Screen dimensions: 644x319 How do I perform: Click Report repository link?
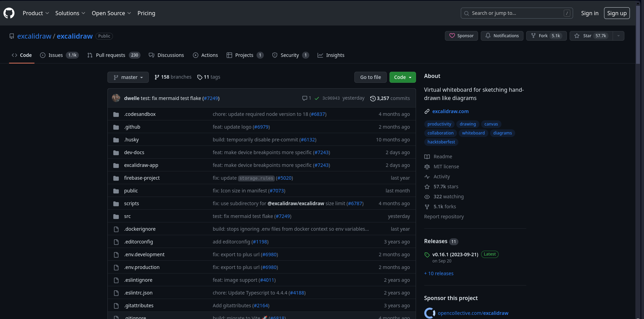pyautogui.click(x=444, y=217)
